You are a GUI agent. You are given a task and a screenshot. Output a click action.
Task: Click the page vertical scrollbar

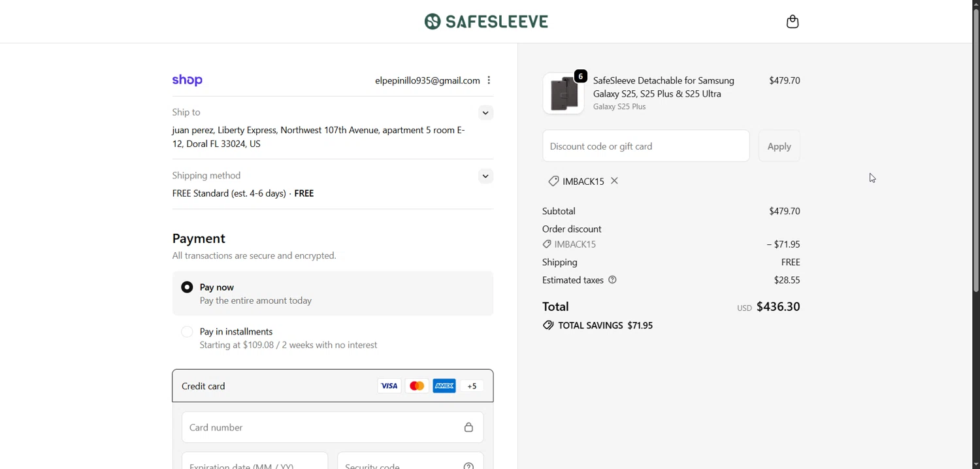pyautogui.click(x=975, y=150)
